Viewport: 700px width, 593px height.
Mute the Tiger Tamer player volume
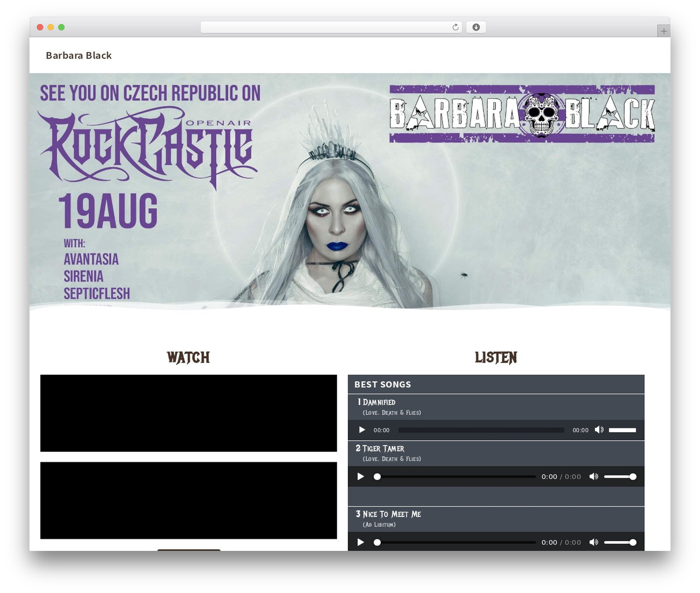click(x=594, y=476)
